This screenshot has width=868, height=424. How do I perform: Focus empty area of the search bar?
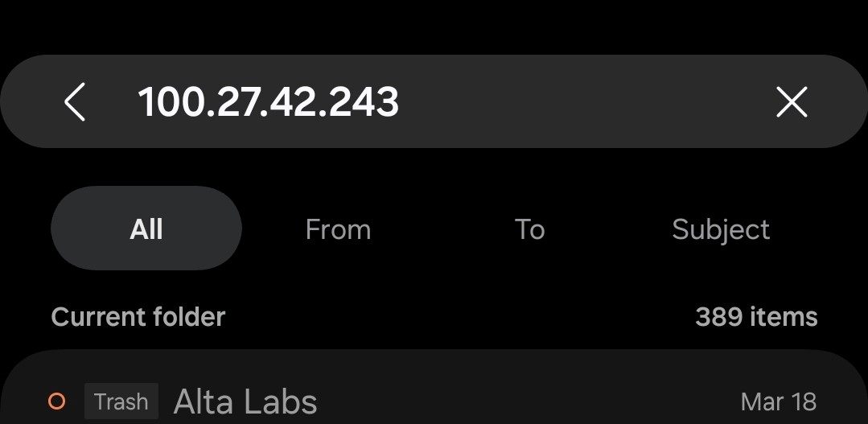tap(582, 102)
